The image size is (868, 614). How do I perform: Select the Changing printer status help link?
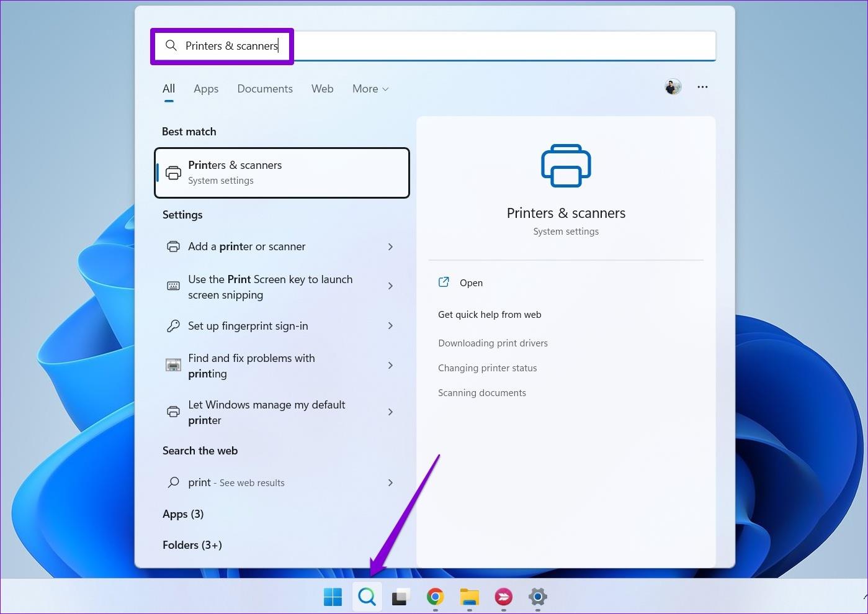point(488,368)
